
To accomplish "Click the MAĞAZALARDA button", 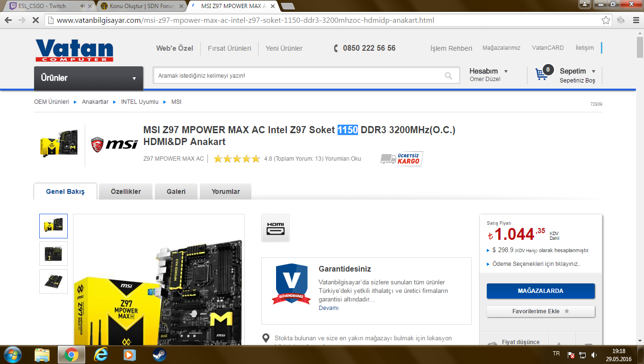I will tap(541, 291).
